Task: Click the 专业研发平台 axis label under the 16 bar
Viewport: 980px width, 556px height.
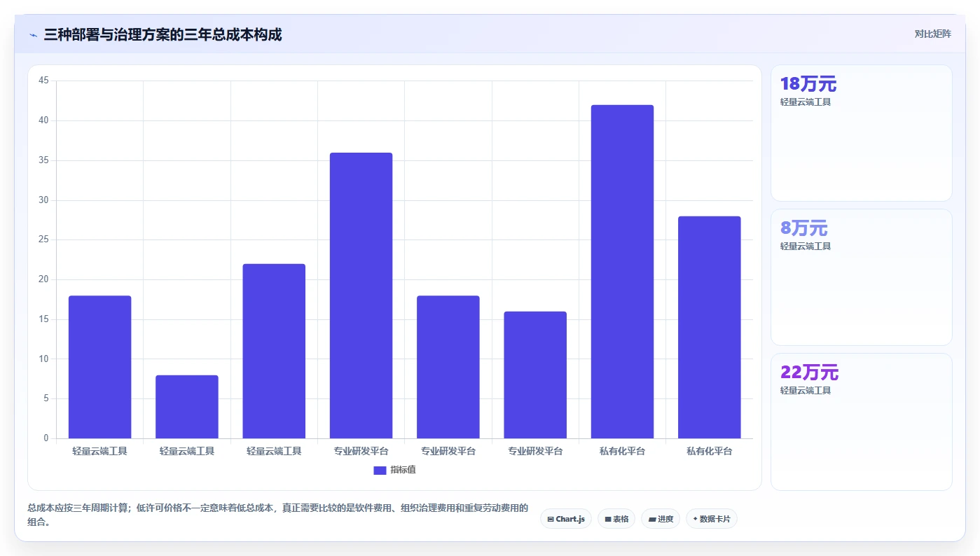Action: [535, 452]
